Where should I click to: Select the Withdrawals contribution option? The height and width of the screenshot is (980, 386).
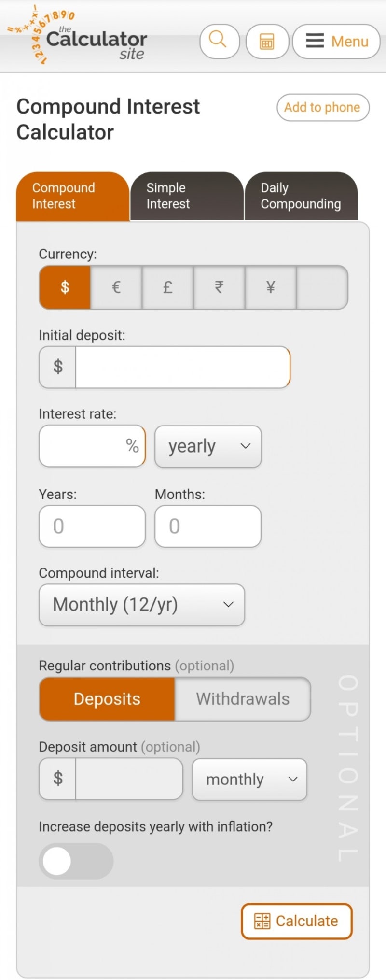point(243,699)
